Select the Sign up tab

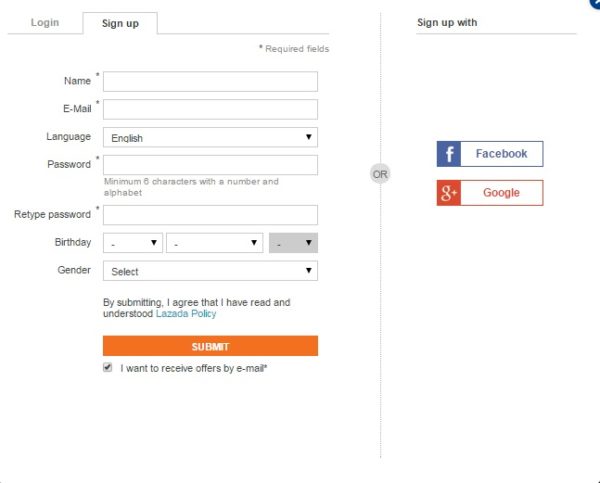tap(120, 23)
